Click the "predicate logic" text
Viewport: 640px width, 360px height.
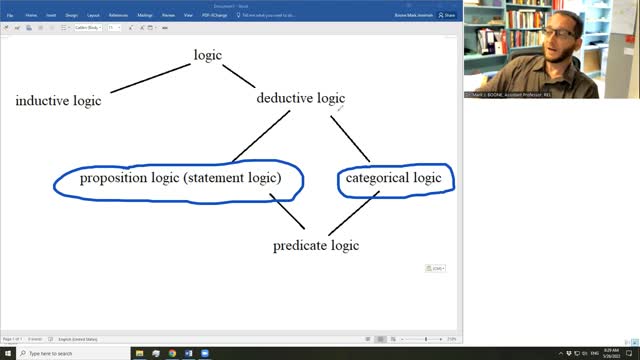tap(316, 246)
